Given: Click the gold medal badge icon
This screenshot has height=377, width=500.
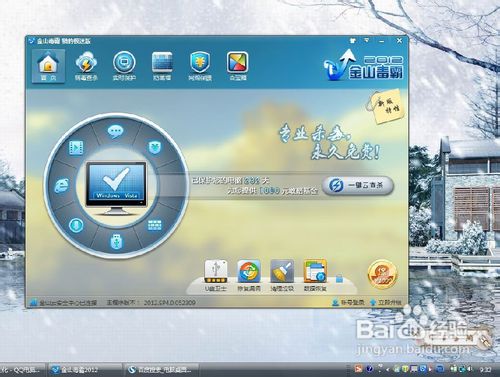Looking at the screenshot, I should (382, 274).
